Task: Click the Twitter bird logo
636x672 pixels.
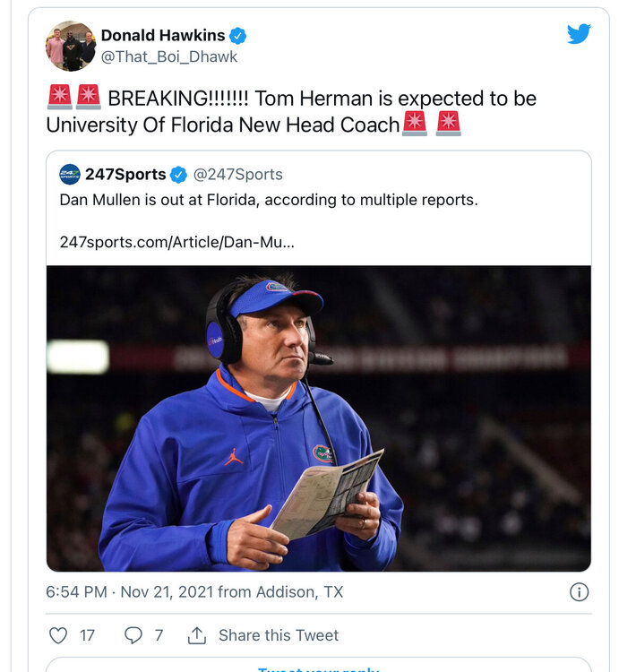Action: [579, 34]
